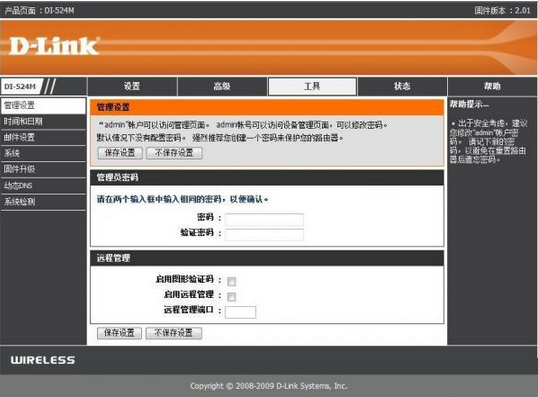538x397 pixels.
Task: Focus the 验证密码 confirm password field
Action: [x=264, y=234]
